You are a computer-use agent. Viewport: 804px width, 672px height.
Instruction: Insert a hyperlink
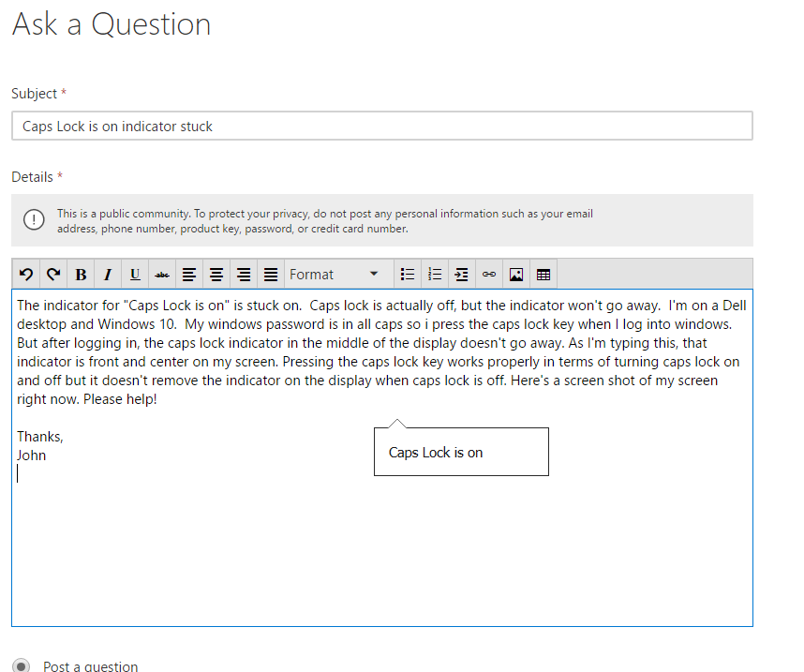pos(489,275)
